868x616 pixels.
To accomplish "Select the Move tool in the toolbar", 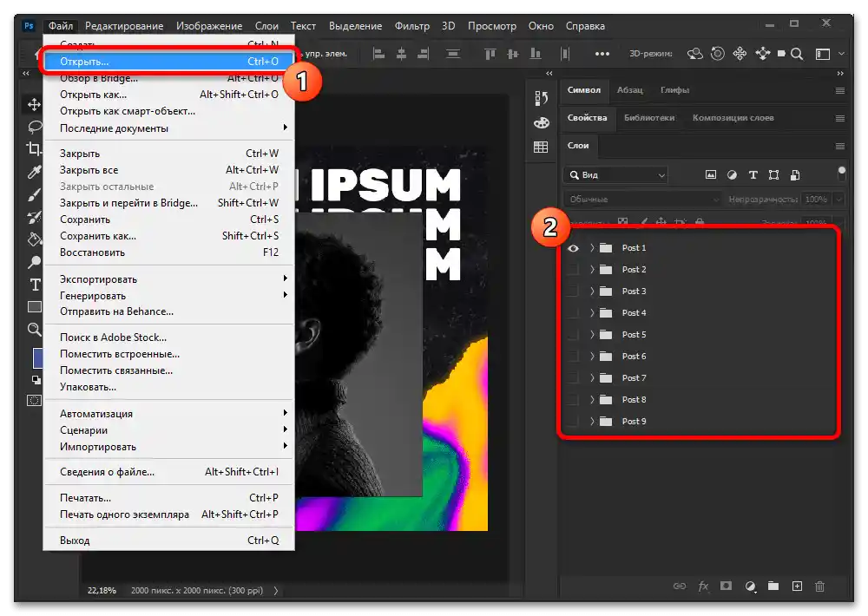I will pos(35,105).
